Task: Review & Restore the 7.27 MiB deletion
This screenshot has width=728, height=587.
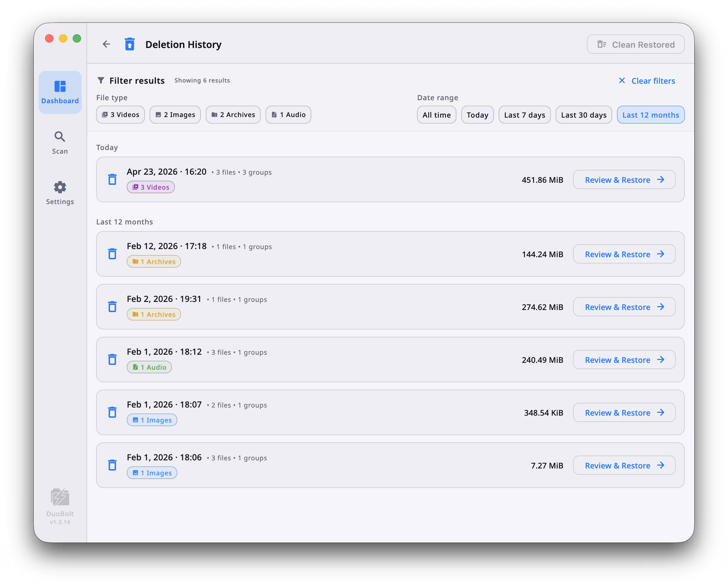Action: pos(624,465)
